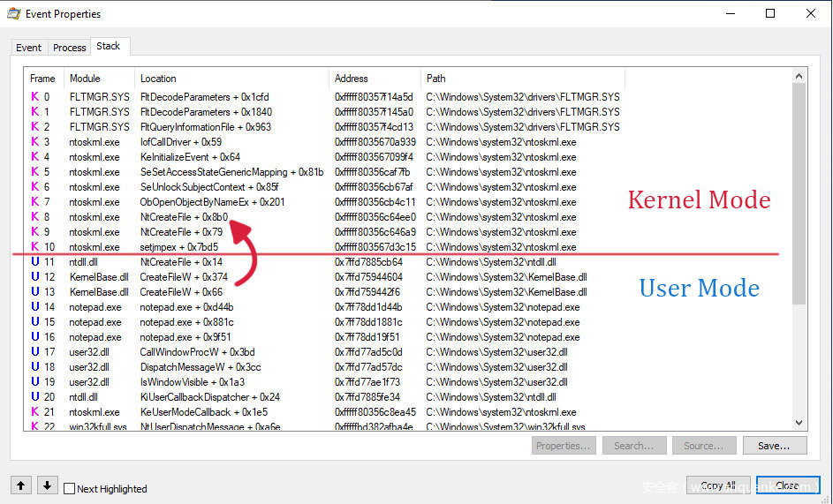Screen dimensions: 833x504
Task: Click the Address column header
Action: 352,79
